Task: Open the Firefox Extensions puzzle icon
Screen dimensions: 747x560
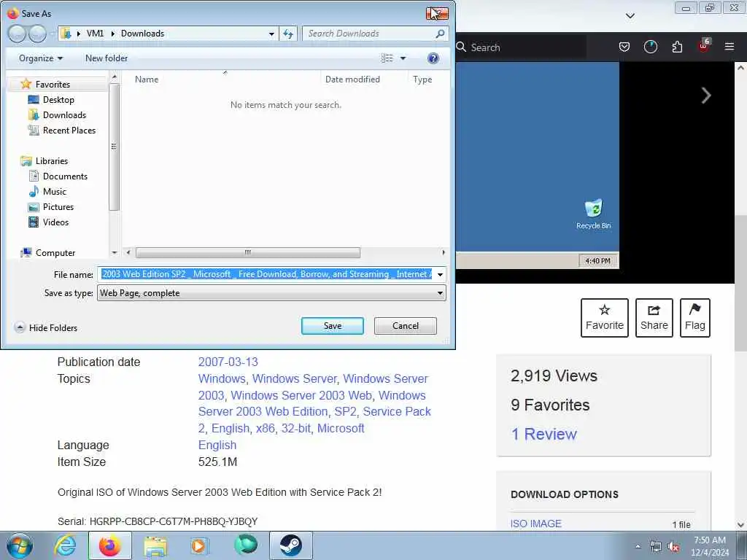Action: pos(677,47)
